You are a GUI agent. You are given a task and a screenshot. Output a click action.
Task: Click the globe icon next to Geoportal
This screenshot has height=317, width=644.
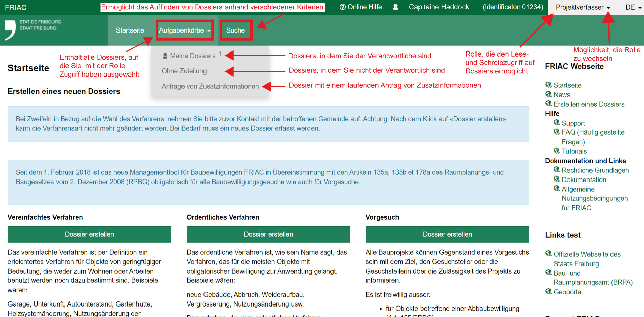coord(549,291)
